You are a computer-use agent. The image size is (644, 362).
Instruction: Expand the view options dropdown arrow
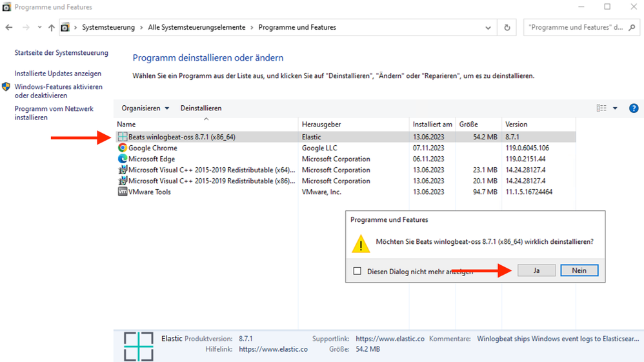(615, 108)
